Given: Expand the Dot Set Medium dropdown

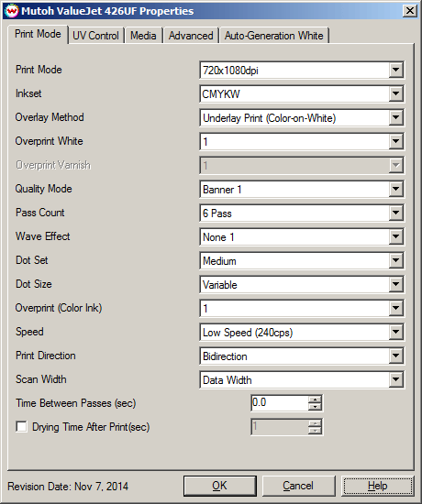Looking at the screenshot, I should 302,260.
